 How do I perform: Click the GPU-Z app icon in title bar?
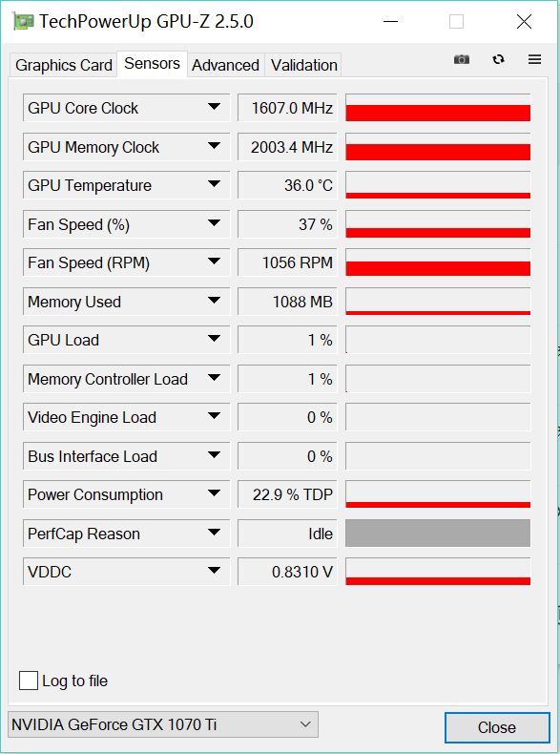[x=23, y=22]
